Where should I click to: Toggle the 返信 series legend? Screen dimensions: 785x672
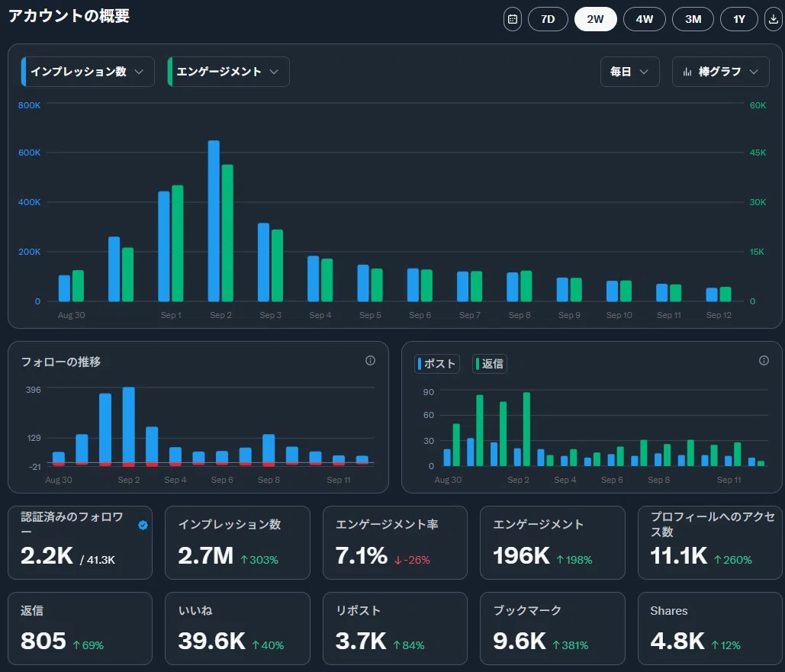click(x=490, y=364)
